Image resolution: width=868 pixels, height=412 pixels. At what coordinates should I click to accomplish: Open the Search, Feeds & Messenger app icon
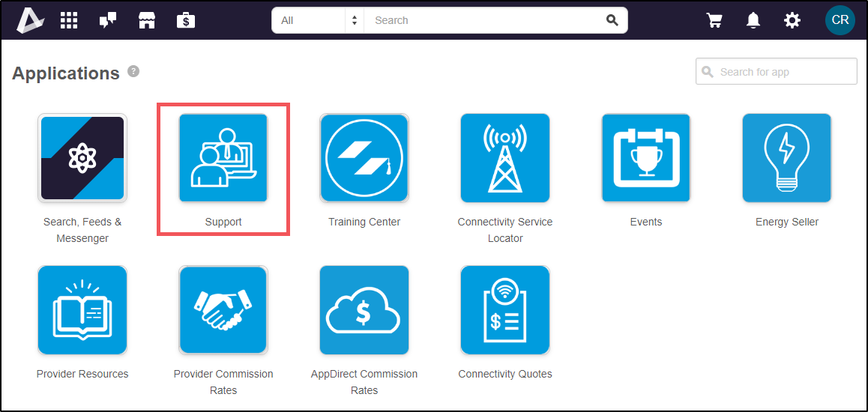(x=82, y=158)
